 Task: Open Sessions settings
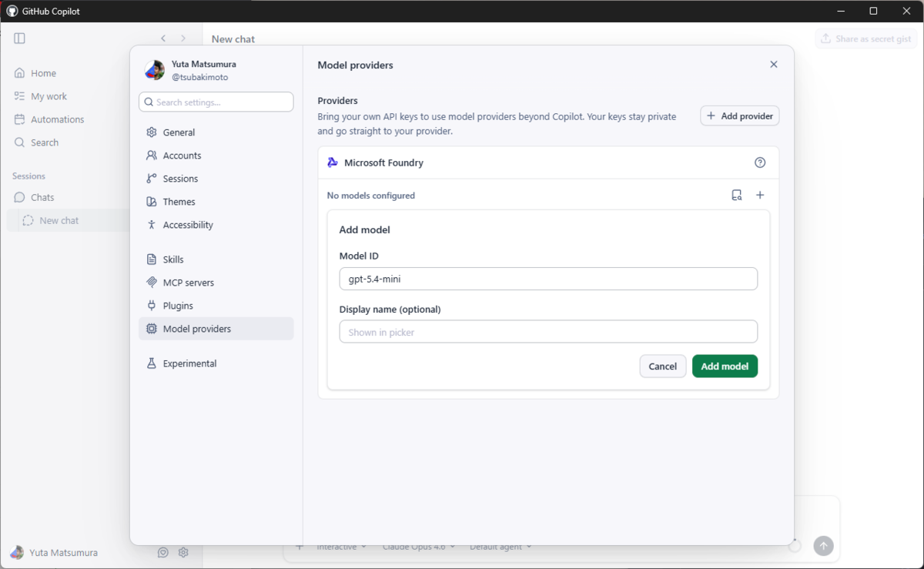[x=216, y=179]
